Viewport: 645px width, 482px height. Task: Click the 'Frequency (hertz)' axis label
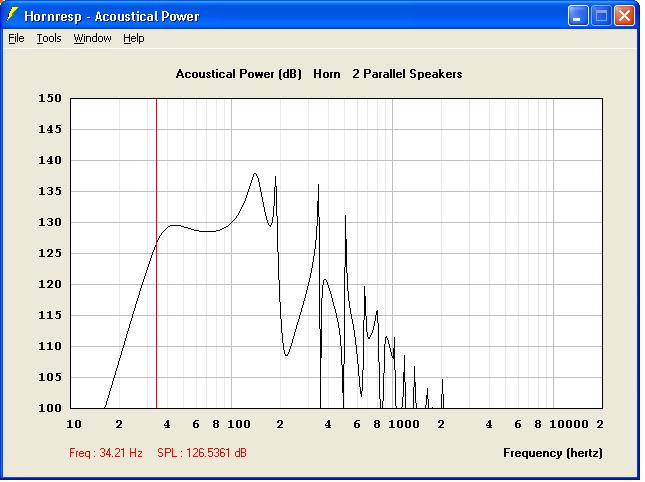click(x=553, y=453)
